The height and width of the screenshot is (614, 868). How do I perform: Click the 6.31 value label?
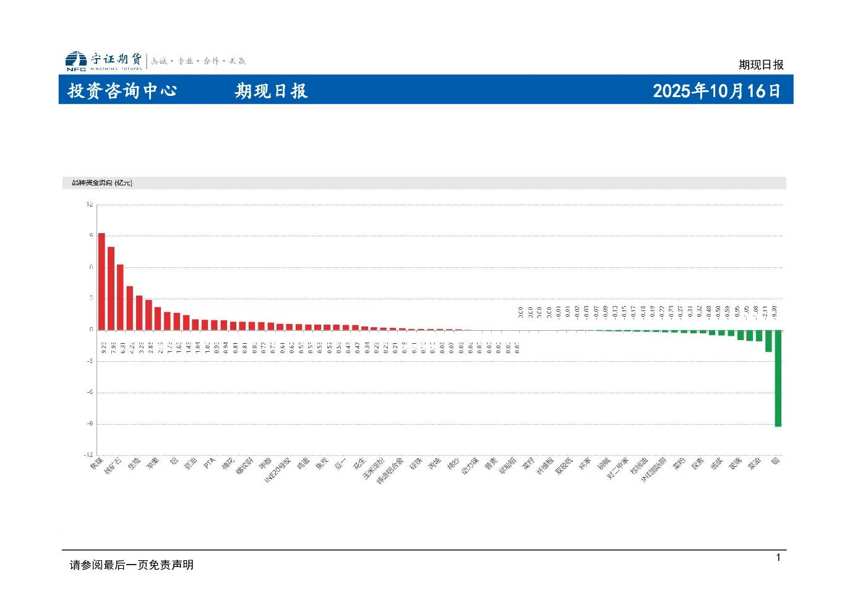coord(123,348)
